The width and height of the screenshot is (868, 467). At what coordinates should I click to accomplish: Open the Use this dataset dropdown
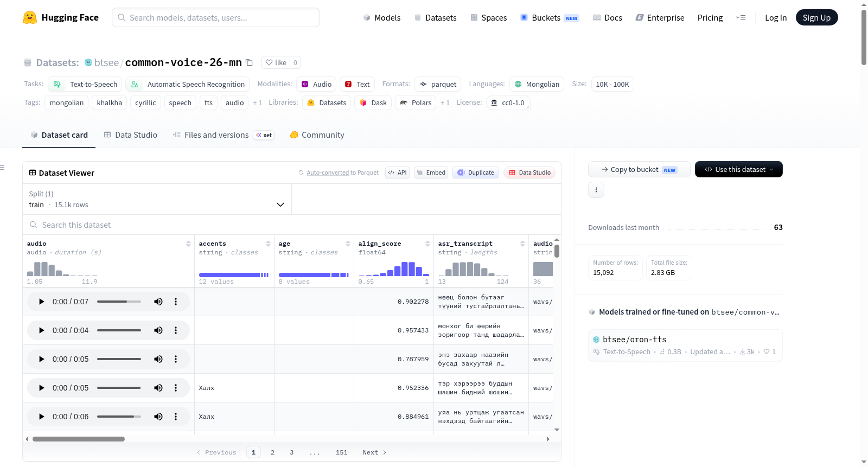point(739,169)
